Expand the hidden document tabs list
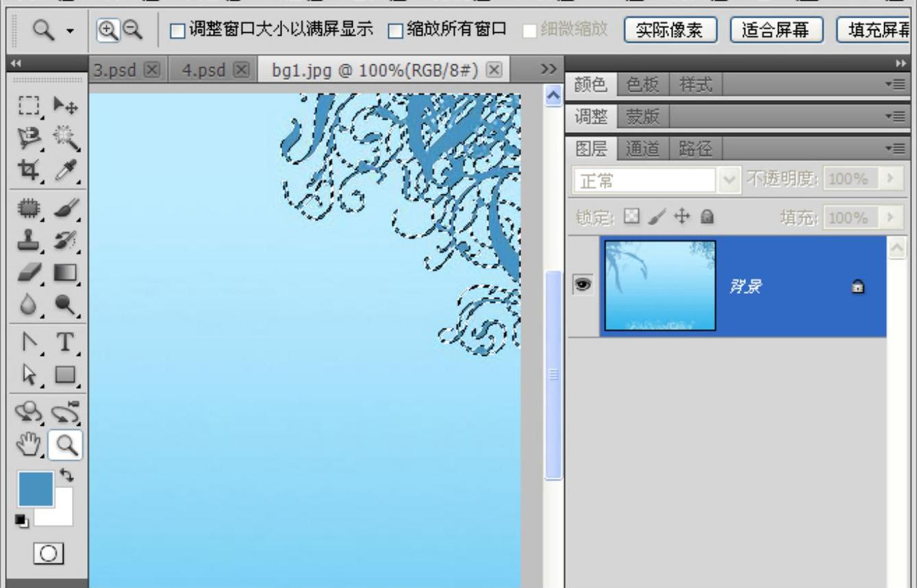This screenshot has height=588, width=917. point(547,69)
